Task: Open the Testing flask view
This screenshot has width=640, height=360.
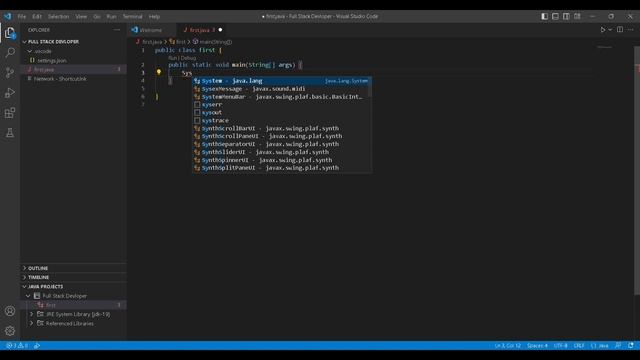Action: pyautogui.click(x=10, y=133)
